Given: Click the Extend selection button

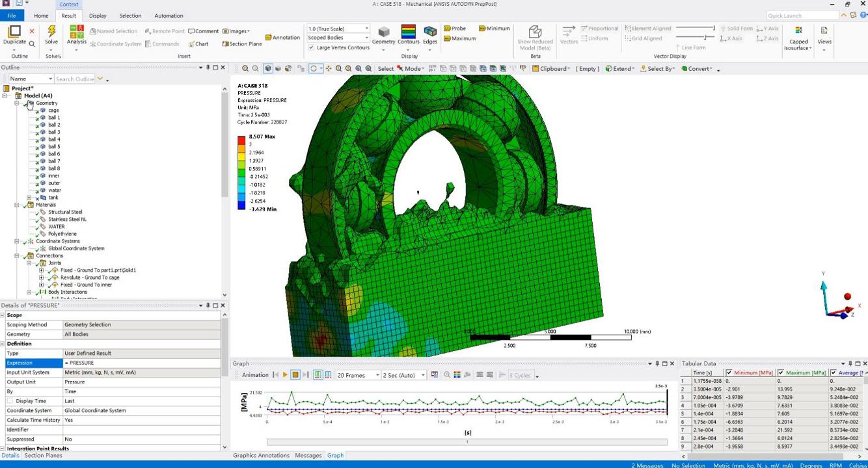Looking at the screenshot, I should click(619, 68).
